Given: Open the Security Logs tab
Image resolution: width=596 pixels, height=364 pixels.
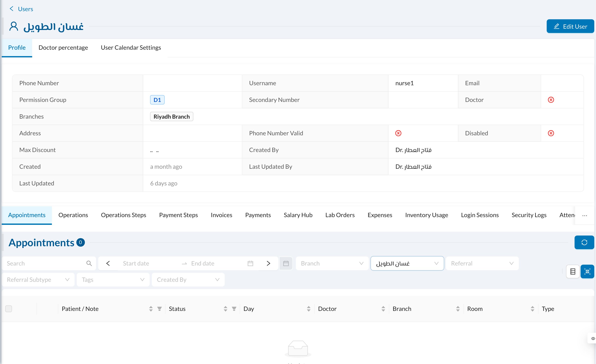Looking at the screenshot, I should click(x=529, y=215).
